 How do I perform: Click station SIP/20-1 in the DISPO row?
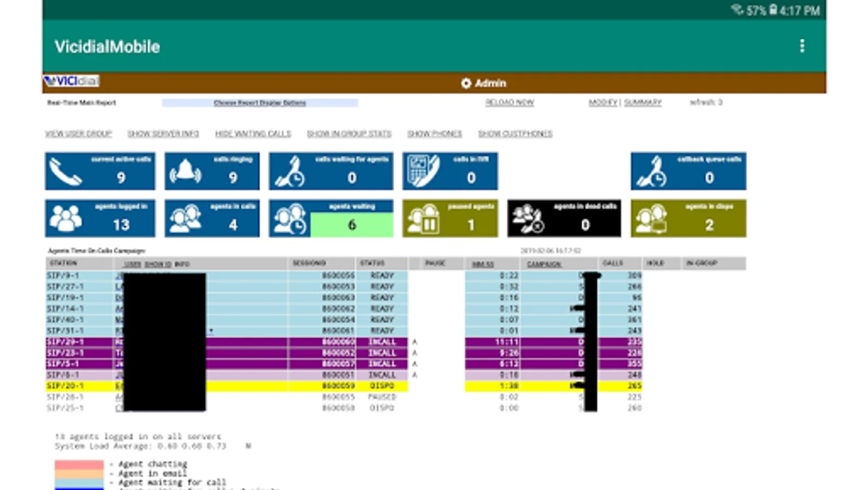(65, 386)
